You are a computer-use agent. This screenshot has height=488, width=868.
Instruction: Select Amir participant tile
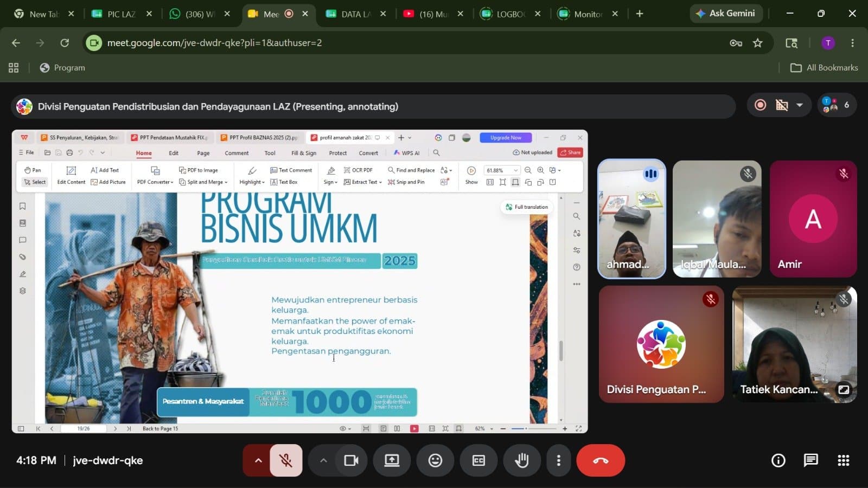813,219
